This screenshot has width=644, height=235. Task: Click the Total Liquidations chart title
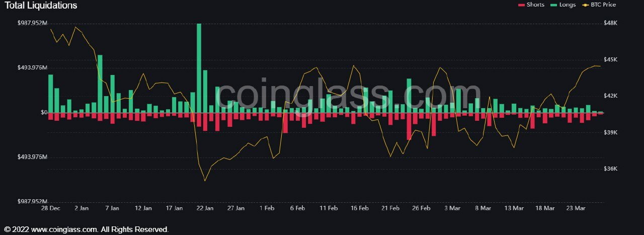coord(41,6)
